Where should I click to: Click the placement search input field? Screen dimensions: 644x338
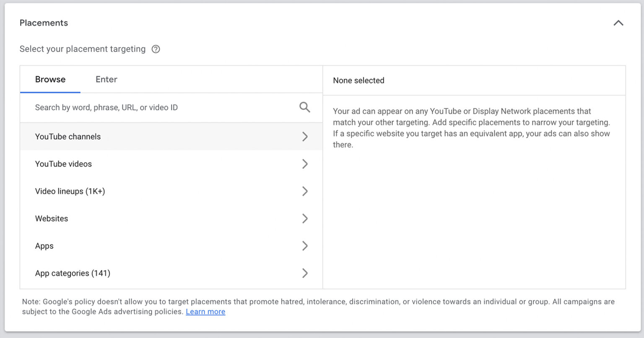click(147, 107)
